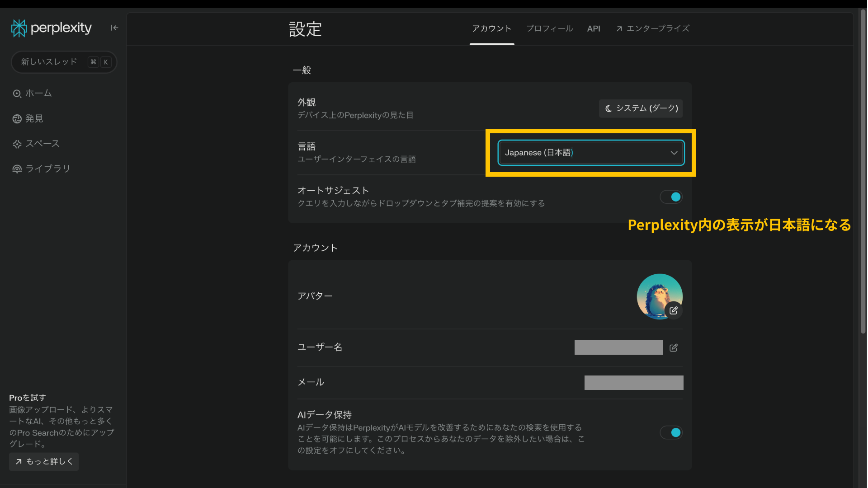Open the ライブラリ section icon

[17, 169]
